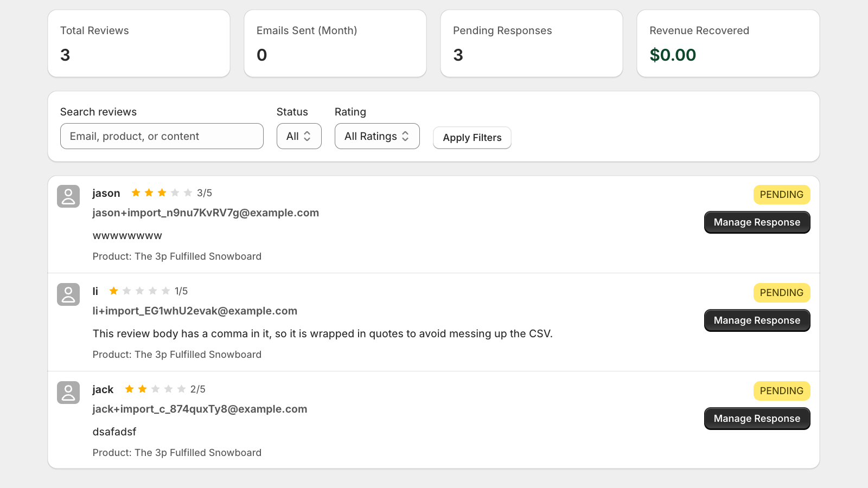
Task: Click the Status filter label
Action: point(292,112)
